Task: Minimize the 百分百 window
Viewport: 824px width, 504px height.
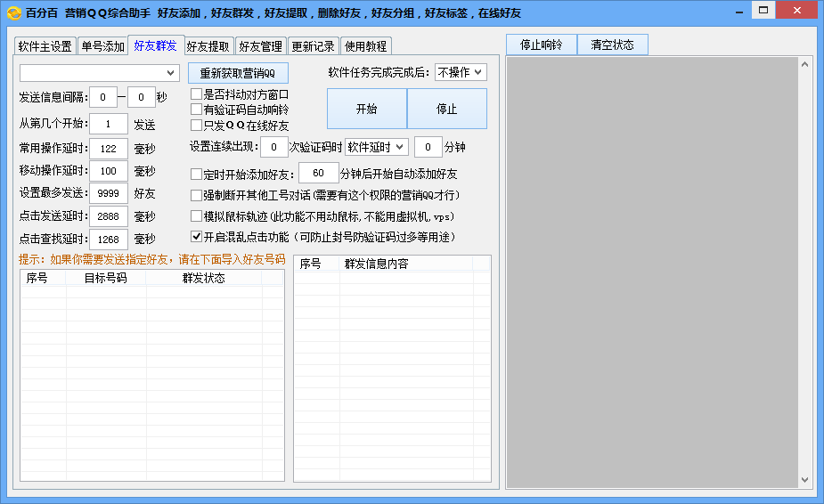Action: (x=739, y=11)
